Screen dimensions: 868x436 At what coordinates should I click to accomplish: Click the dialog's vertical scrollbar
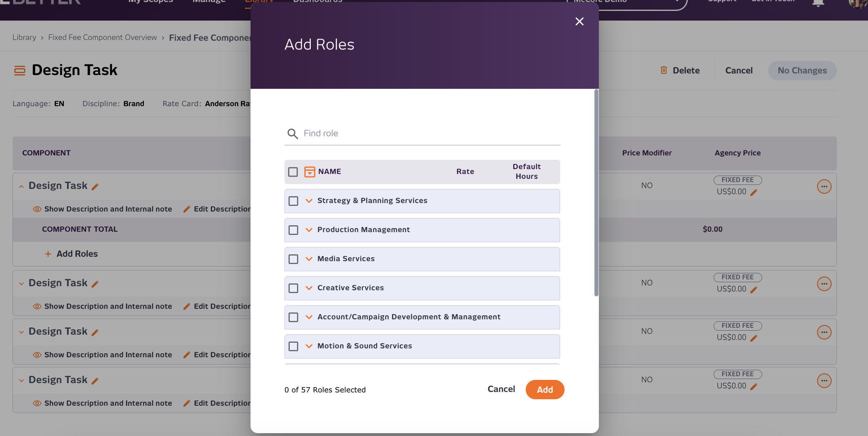(x=596, y=193)
